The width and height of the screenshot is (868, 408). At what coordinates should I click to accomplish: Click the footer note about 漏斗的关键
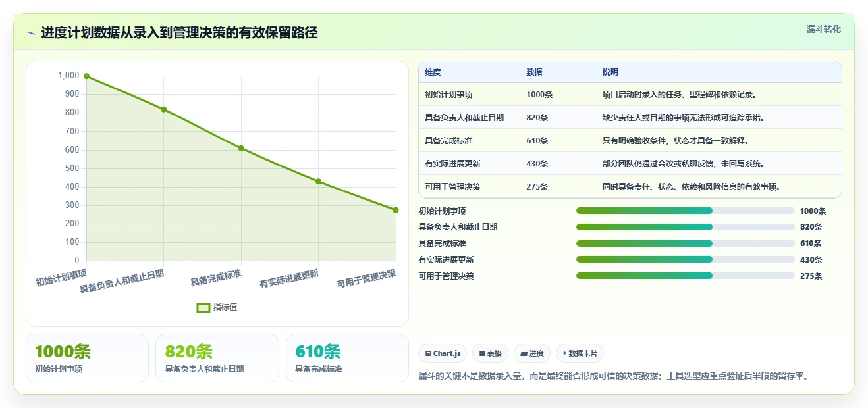(613, 376)
